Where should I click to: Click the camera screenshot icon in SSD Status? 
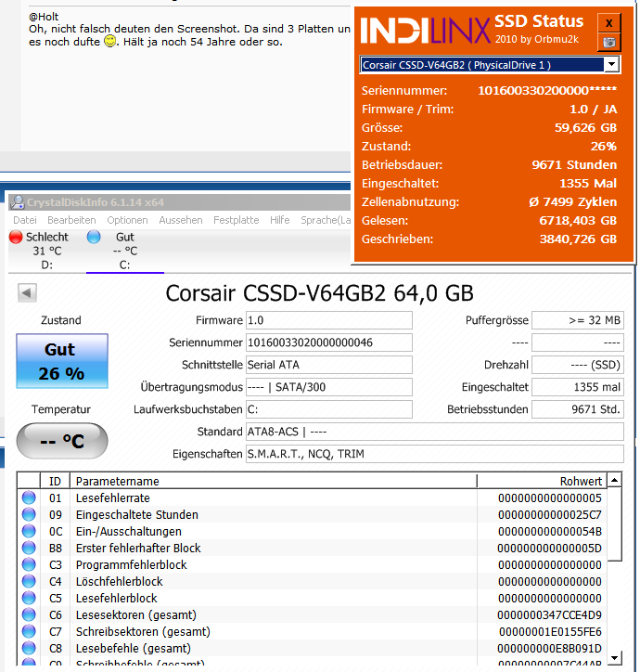pyautogui.click(x=608, y=42)
